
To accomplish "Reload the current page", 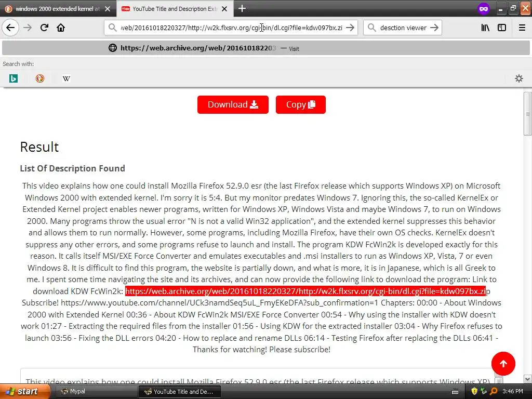I will click(x=44, y=28).
